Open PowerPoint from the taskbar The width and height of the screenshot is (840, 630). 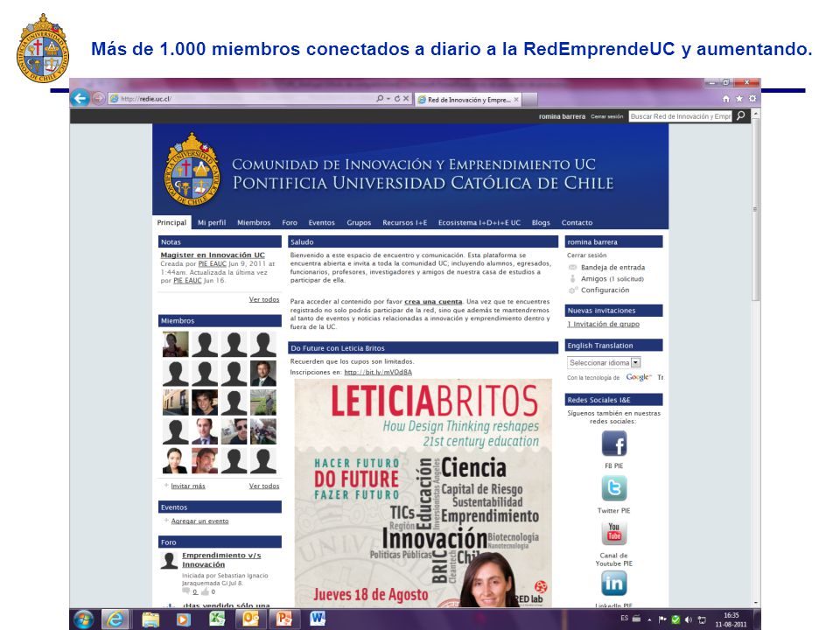tap(283, 619)
